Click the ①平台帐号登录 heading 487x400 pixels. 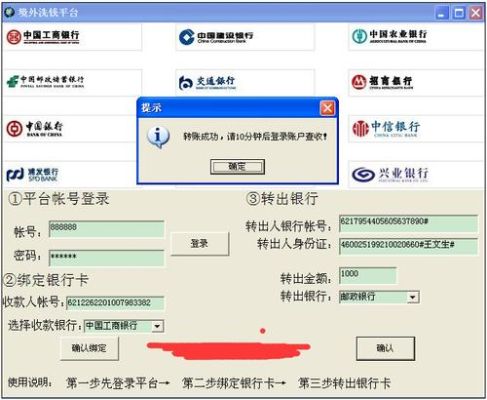tap(58, 199)
